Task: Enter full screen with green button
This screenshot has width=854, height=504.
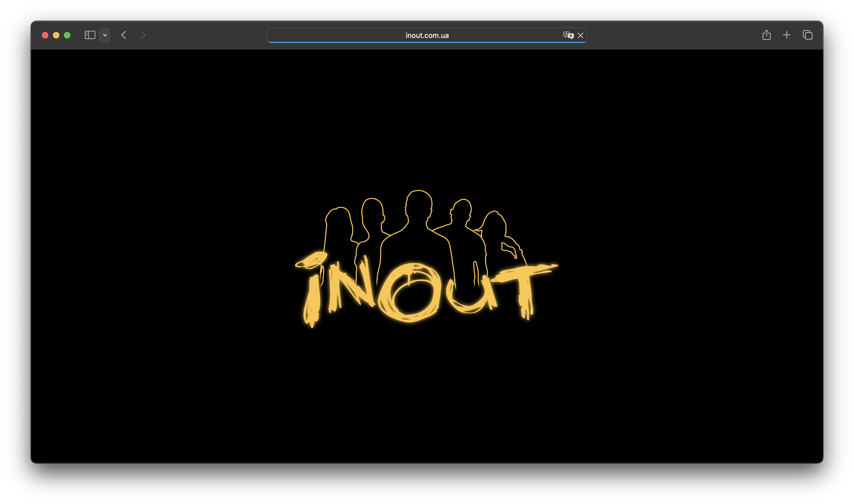Action: point(67,35)
